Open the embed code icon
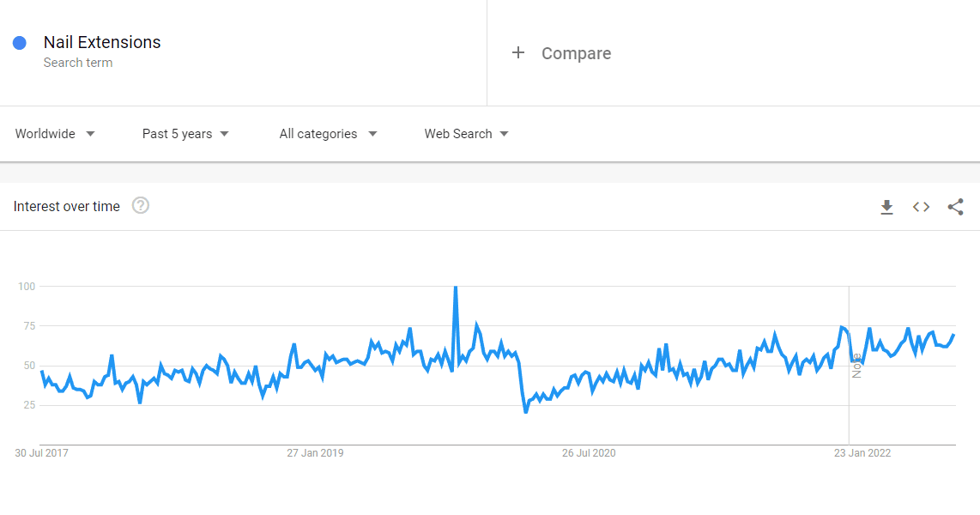The image size is (980, 515). 921,207
